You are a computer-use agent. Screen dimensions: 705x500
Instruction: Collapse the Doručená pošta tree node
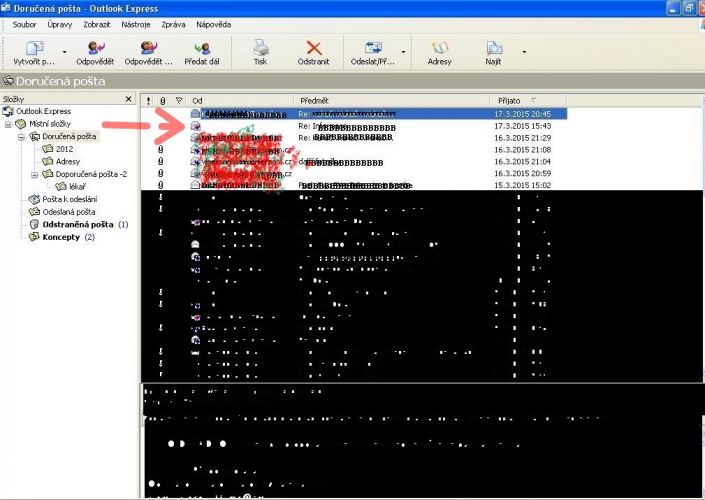21,137
